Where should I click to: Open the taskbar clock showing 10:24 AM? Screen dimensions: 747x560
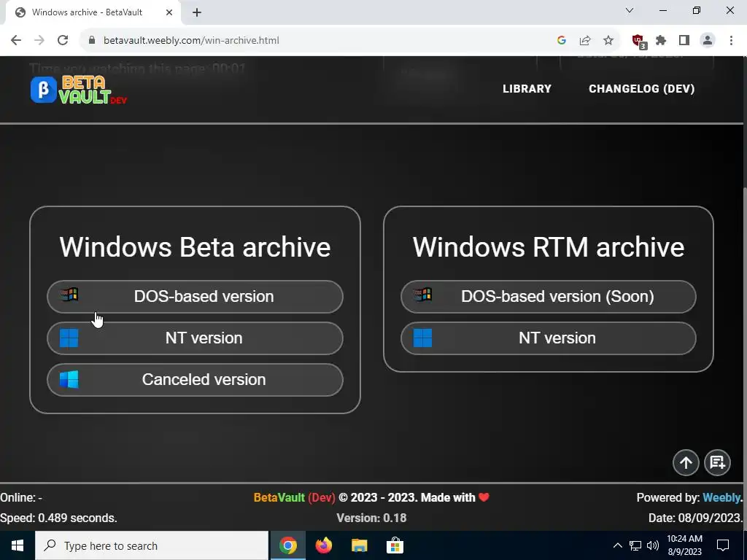(x=684, y=545)
